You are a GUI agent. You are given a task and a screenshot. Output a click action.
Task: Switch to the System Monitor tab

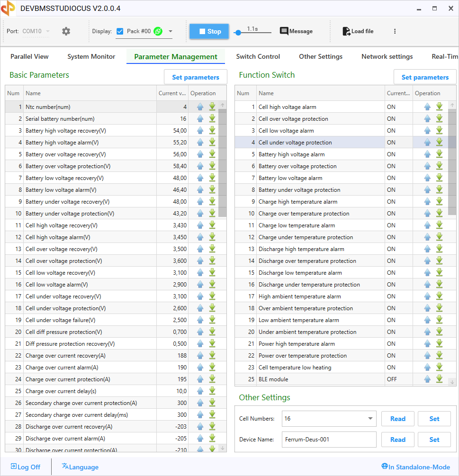(x=91, y=56)
